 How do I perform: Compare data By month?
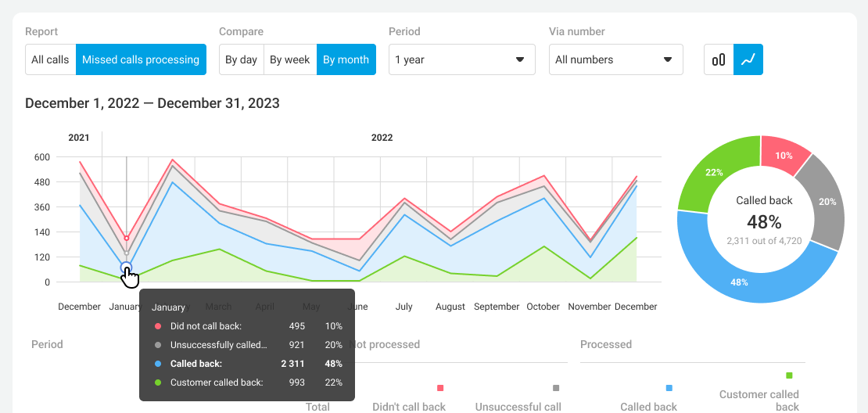pyautogui.click(x=346, y=59)
